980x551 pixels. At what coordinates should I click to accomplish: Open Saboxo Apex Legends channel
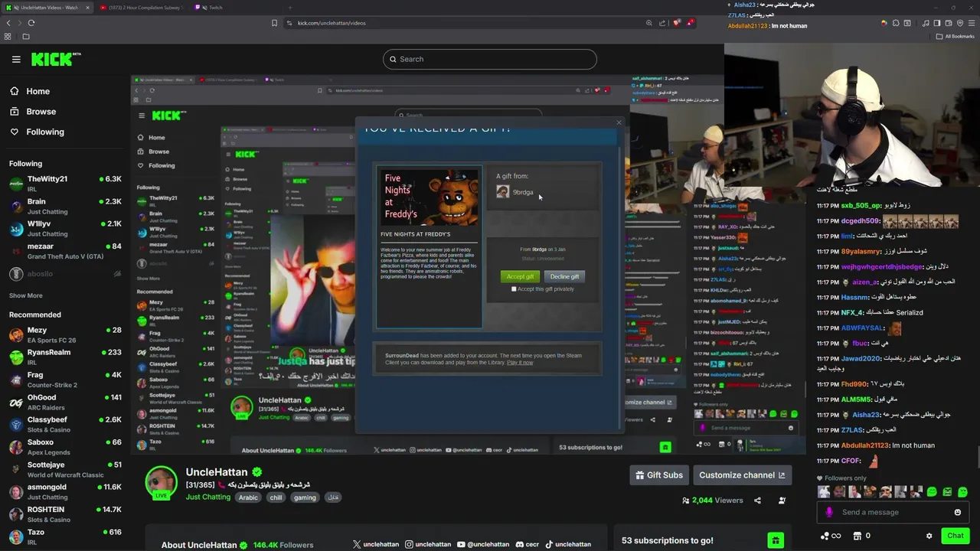coord(65,447)
